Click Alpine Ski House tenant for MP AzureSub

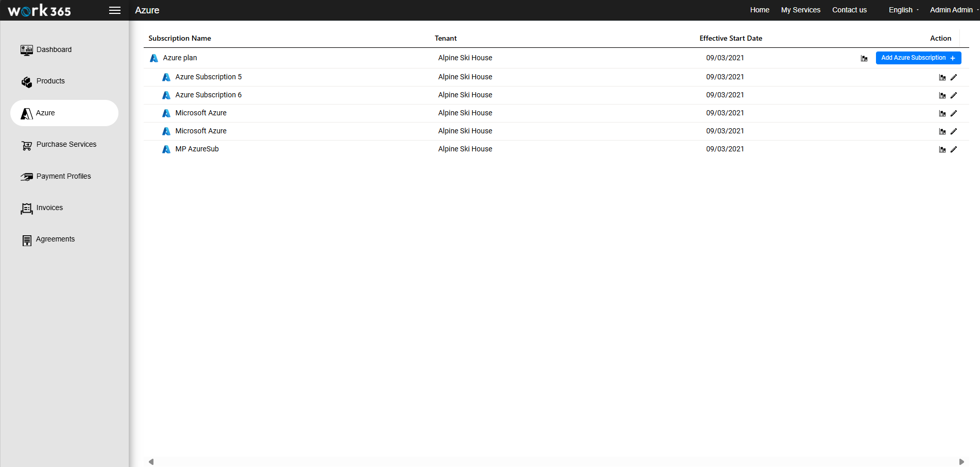(x=465, y=149)
